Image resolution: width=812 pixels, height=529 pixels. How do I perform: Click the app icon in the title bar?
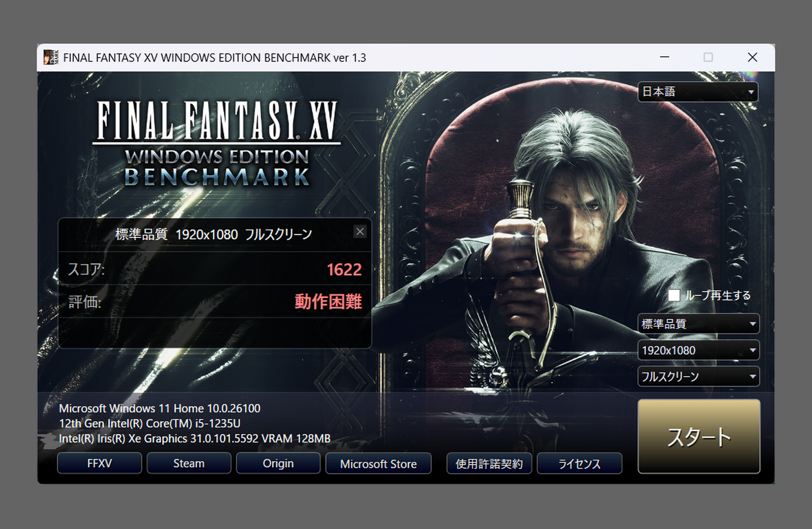[x=51, y=57]
